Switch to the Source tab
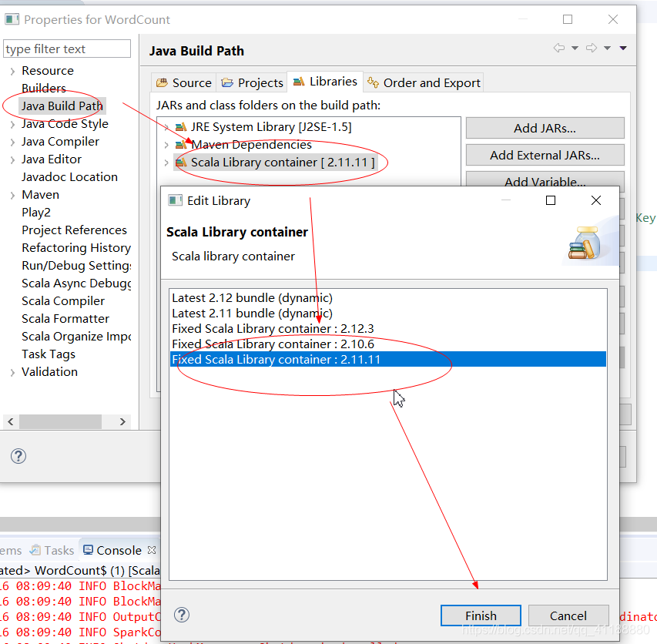This screenshot has height=644, width=657. (184, 82)
